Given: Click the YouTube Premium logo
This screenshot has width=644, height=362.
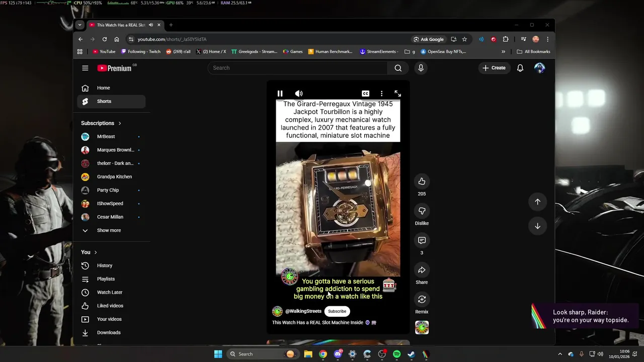Looking at the screenshot, I should (x=115, y=68).
